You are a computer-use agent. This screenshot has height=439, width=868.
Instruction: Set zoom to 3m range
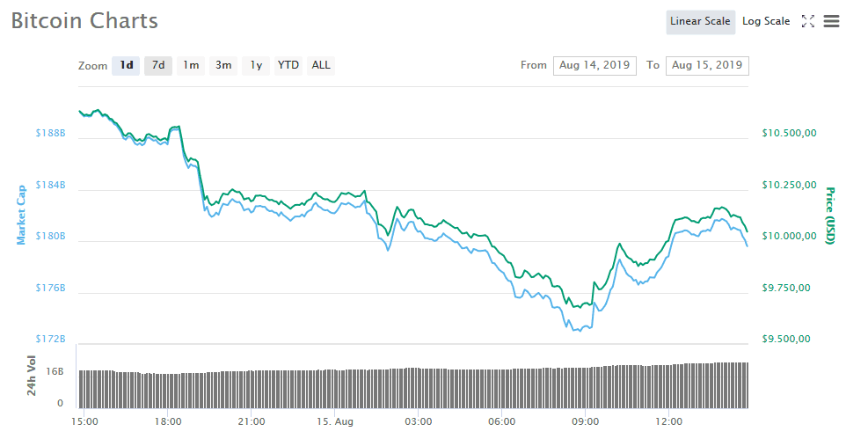(x=223, y=65)
